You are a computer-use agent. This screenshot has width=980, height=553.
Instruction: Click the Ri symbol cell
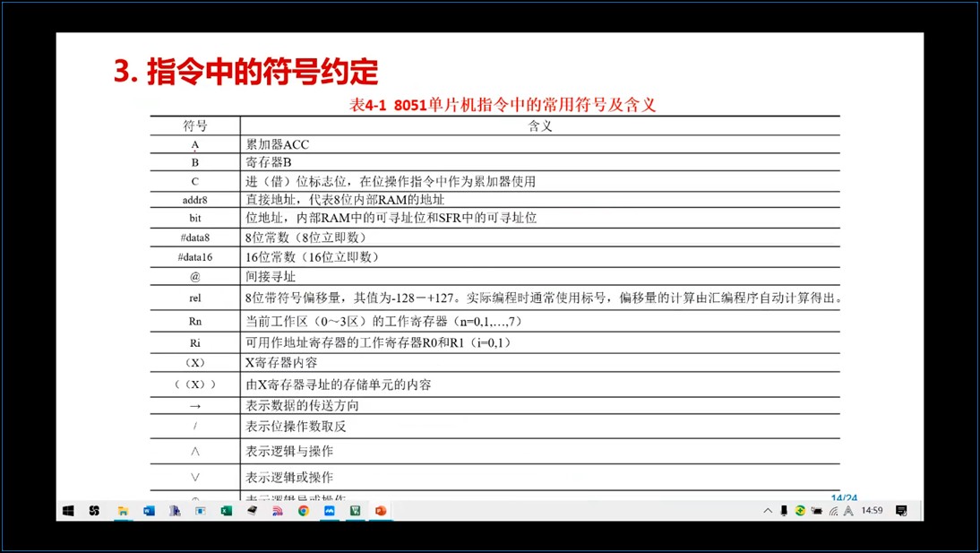(195, 342)
